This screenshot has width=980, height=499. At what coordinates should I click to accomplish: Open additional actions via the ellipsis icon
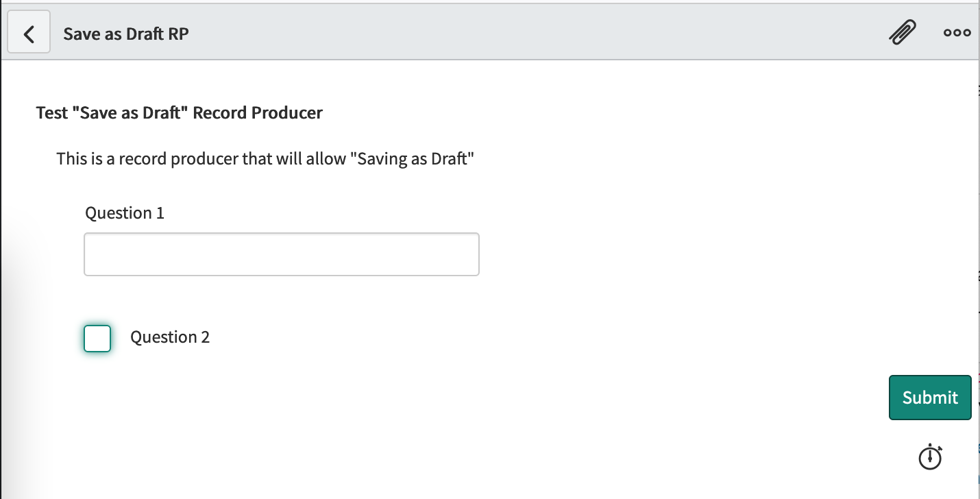(957, 32)
